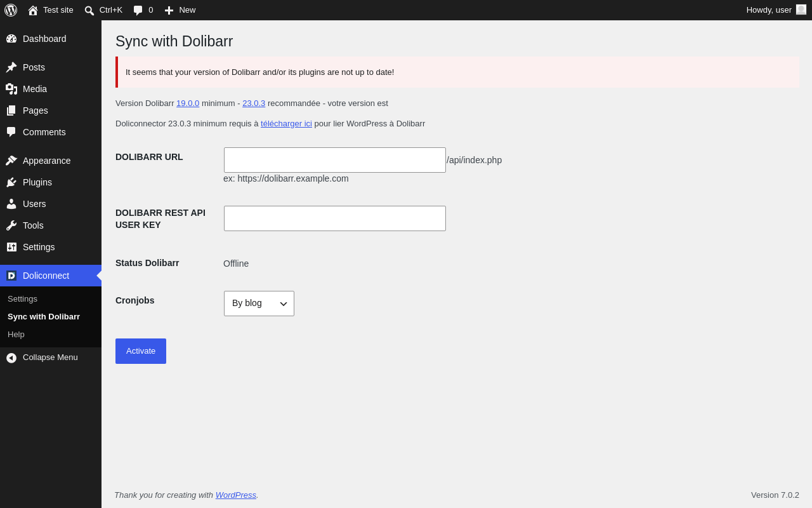Open Appearance menu item
This screenshot has height=508, width=812.
point(51,161)
